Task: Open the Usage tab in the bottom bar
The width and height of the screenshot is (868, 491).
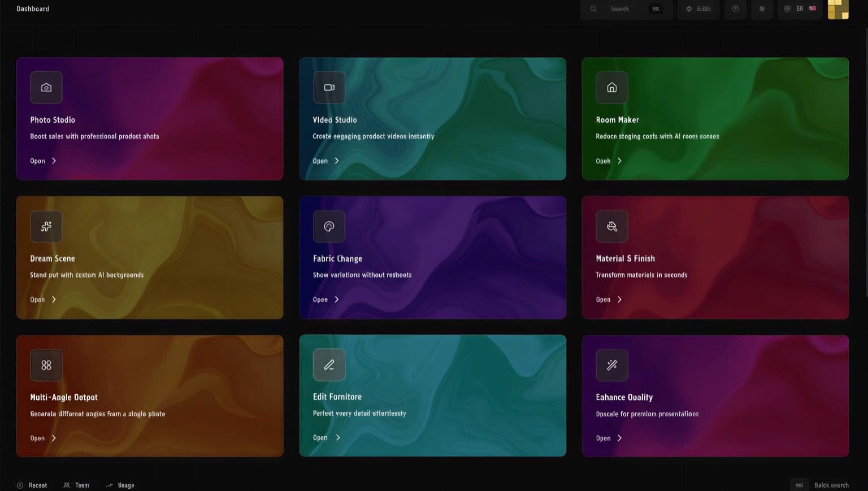Action: [120, 485]
